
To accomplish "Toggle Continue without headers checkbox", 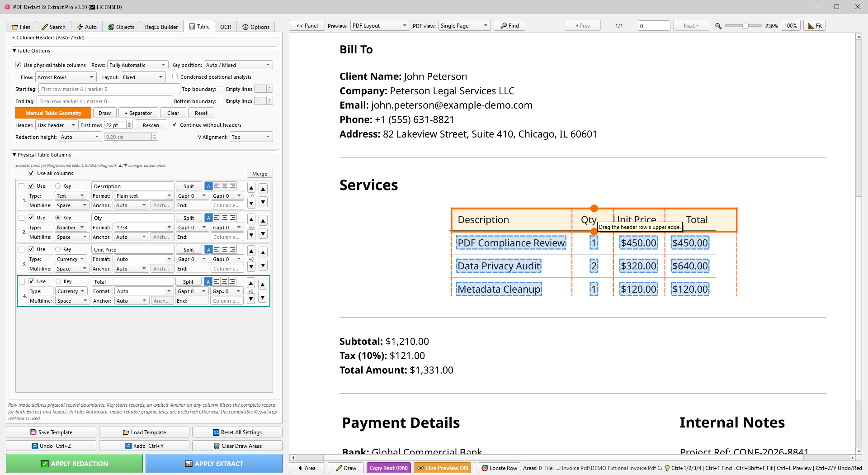I will (x=175, y=125).
